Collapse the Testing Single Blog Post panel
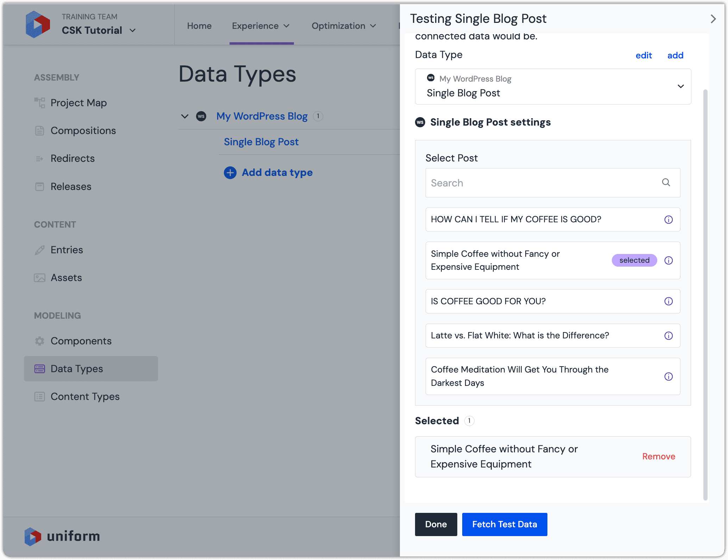The width and height of the screenshot is (728, 560). pos(713,19)
